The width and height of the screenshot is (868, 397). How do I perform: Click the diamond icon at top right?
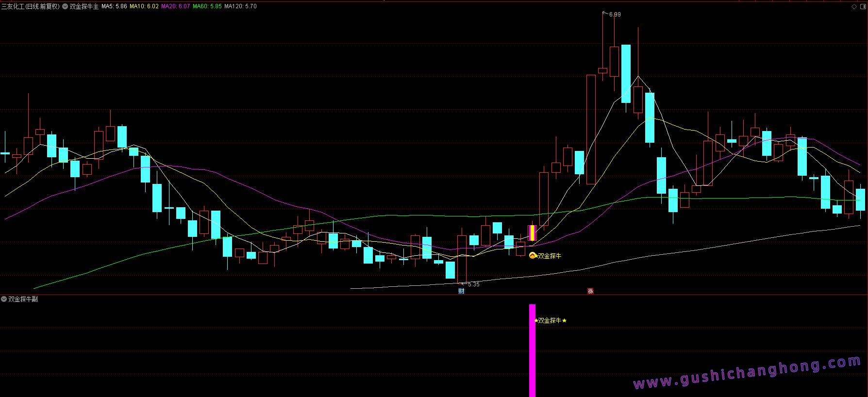[x=854, y=6]
